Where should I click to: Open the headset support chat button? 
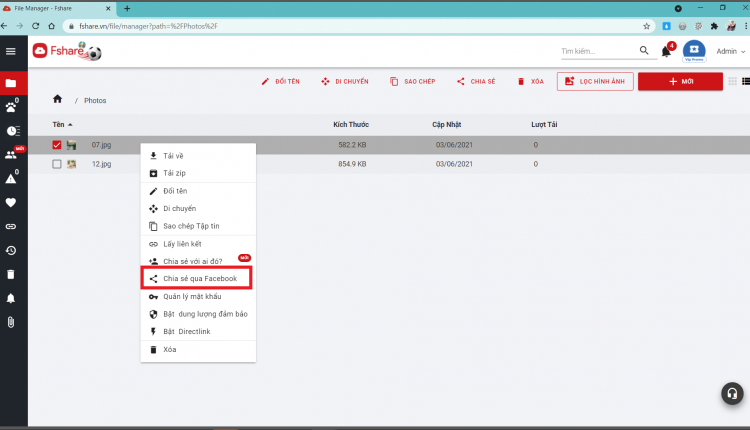pos(732,393)
